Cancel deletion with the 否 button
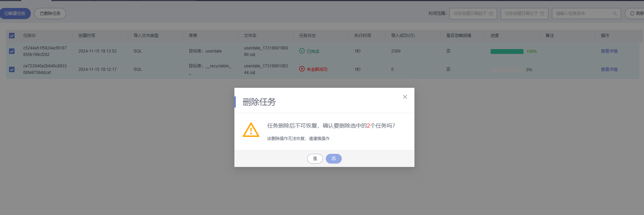Viewport: 644px width, 215px height. tap(333, 159)
